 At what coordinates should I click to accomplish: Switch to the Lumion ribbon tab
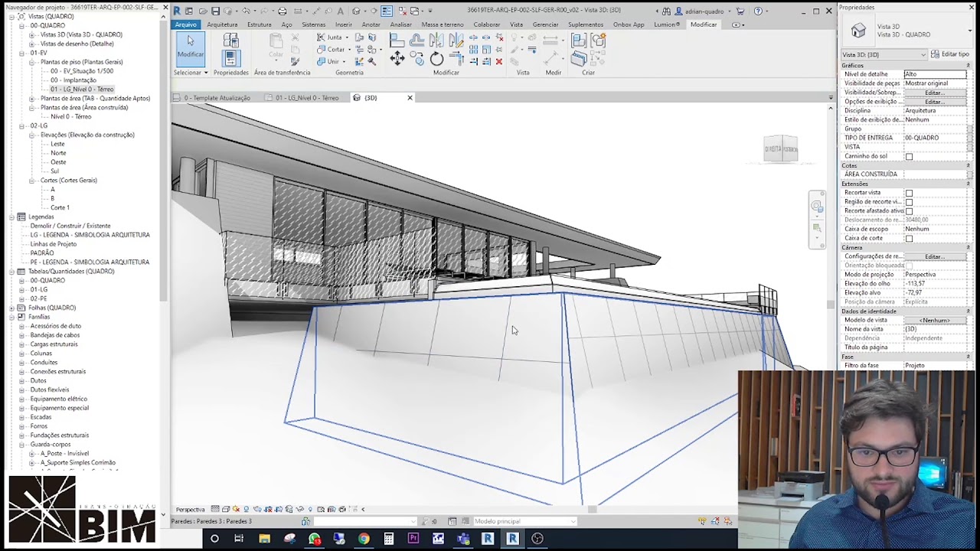[666, 24]
